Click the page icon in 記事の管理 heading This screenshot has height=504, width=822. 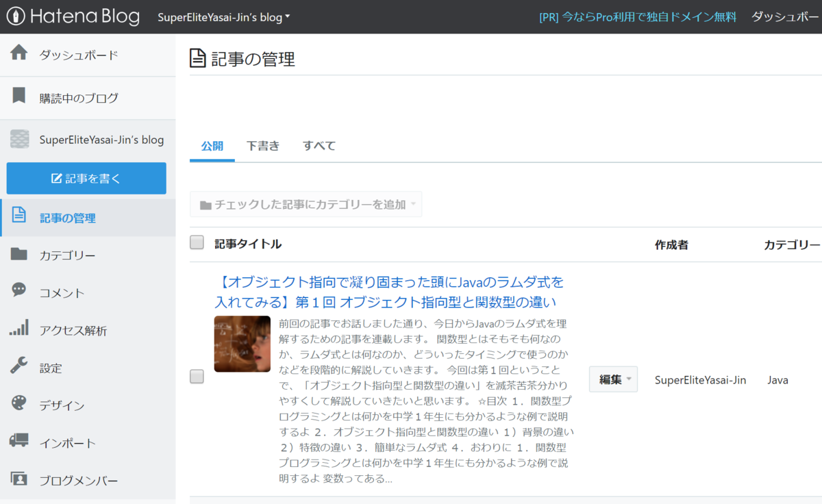click(198, 59)
